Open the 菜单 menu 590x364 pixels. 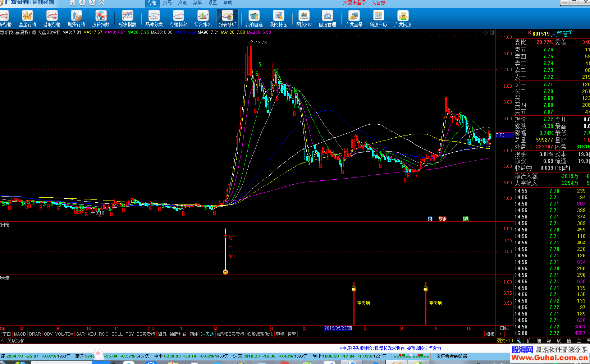click(x=197, y=3)
